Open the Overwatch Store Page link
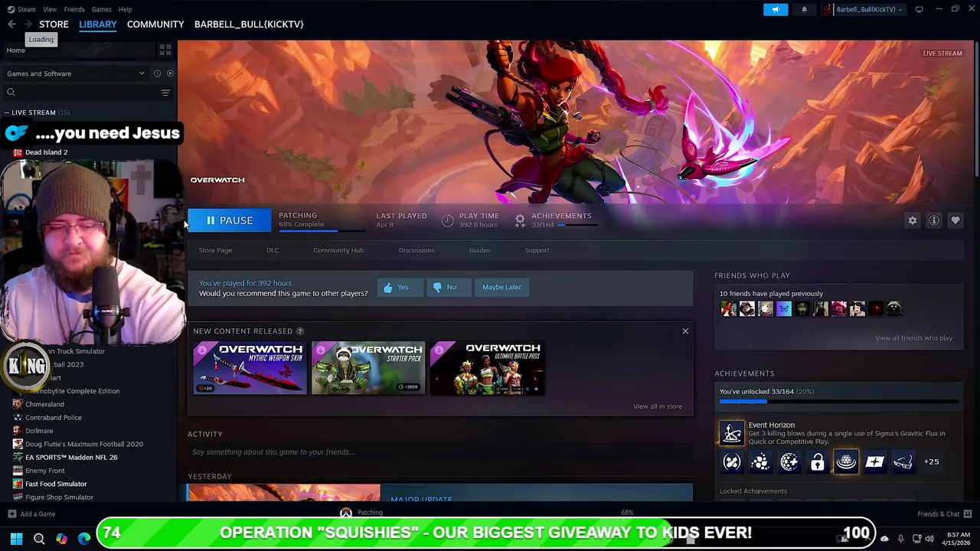 coord(215,250)
